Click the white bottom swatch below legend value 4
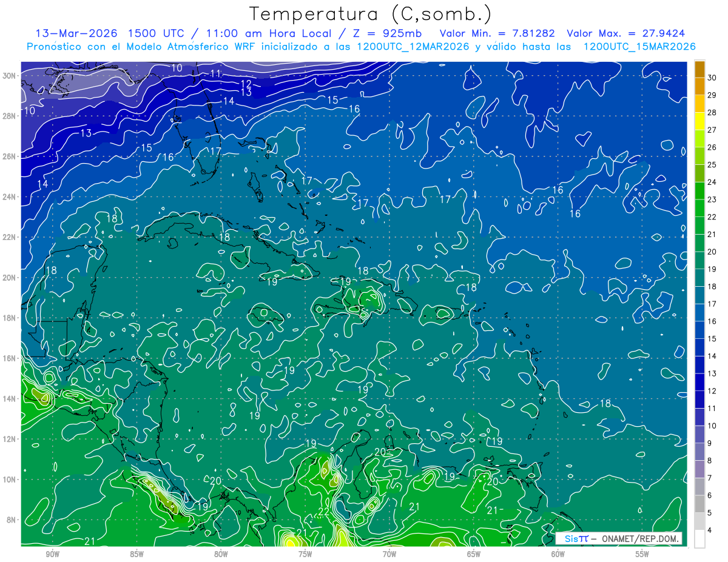 click(x=699, y=539)
